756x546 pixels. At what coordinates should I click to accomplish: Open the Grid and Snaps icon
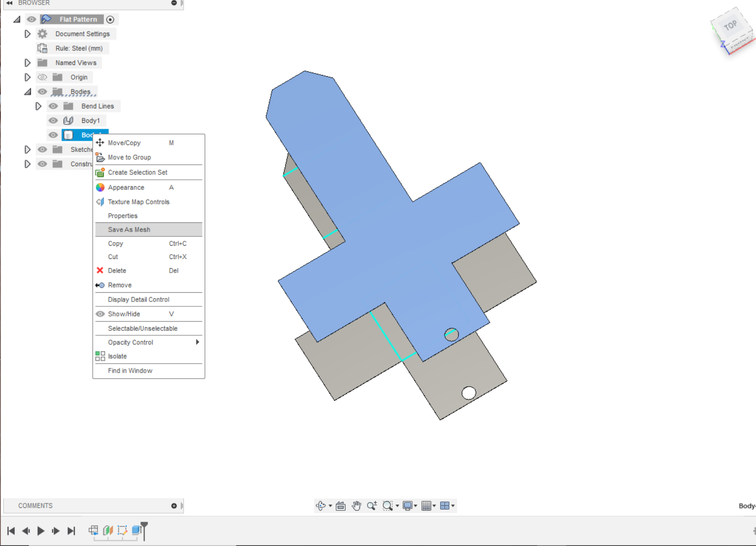[x=427, y=505]
